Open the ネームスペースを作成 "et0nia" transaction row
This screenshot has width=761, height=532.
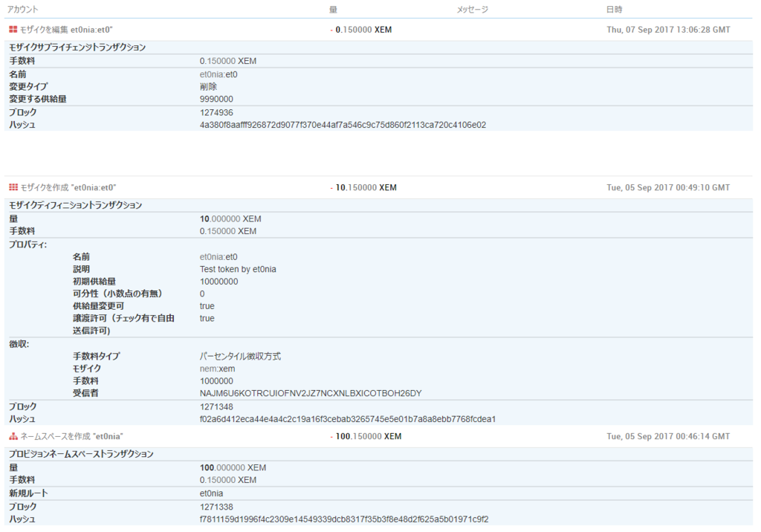point(378,436)
